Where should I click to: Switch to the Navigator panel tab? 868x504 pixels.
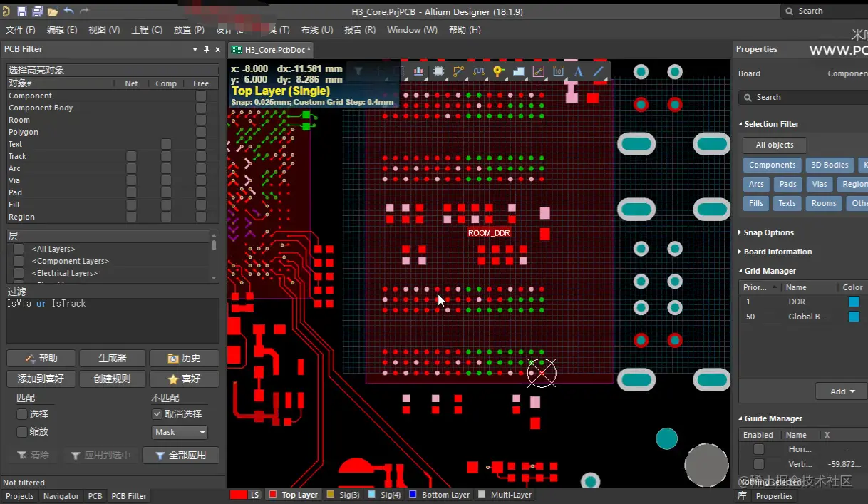pos(61,496)
